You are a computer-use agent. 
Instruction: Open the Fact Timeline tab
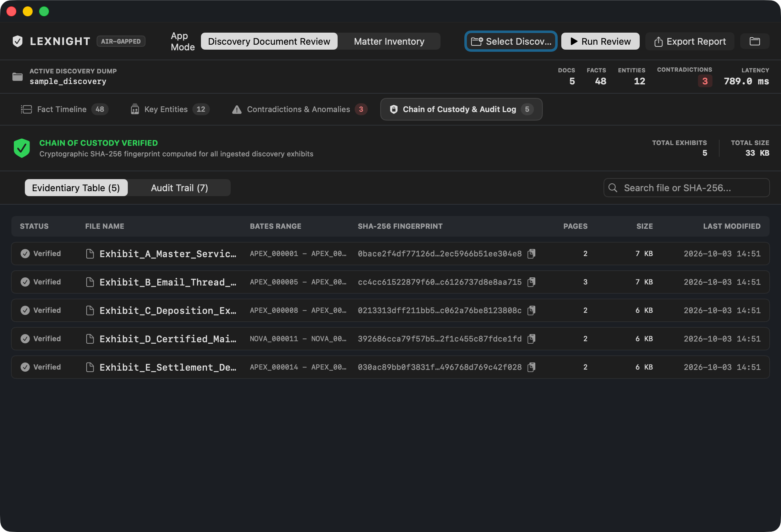[64, 109]
